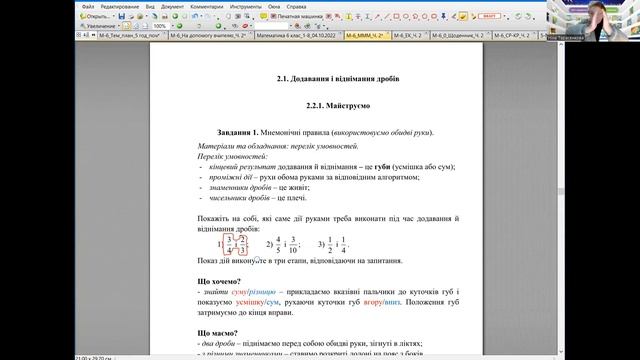Screen dimensions: 640x360
Task: Click the vertical scrollbar thumb
Action: [x=561, y=191]
